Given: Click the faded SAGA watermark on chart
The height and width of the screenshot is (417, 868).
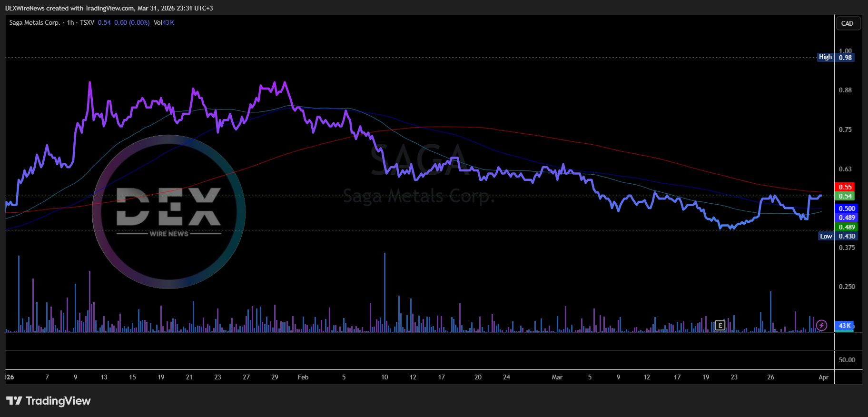Looking at the screenshot, I should pos(418,160).
